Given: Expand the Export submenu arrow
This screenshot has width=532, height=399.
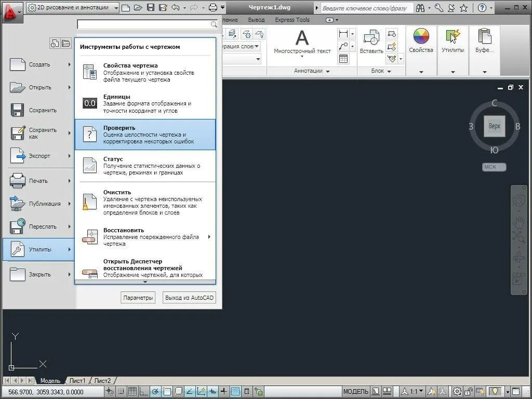Looking at the screenshot, I should pos(69,156).
